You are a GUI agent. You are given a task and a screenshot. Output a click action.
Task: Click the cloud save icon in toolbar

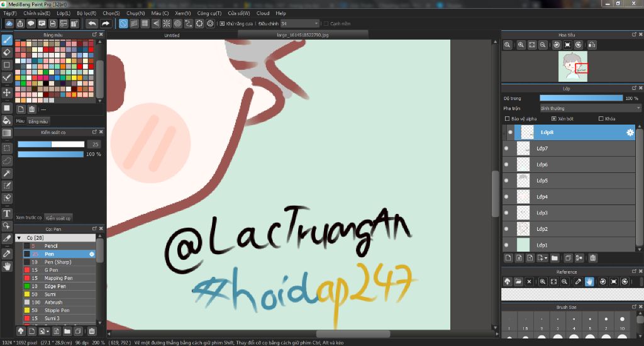pyautogui.click(x=9, y=24)
